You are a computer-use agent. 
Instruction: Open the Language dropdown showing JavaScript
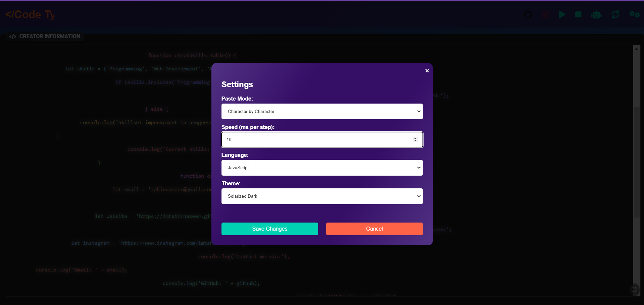coord(322,168)
